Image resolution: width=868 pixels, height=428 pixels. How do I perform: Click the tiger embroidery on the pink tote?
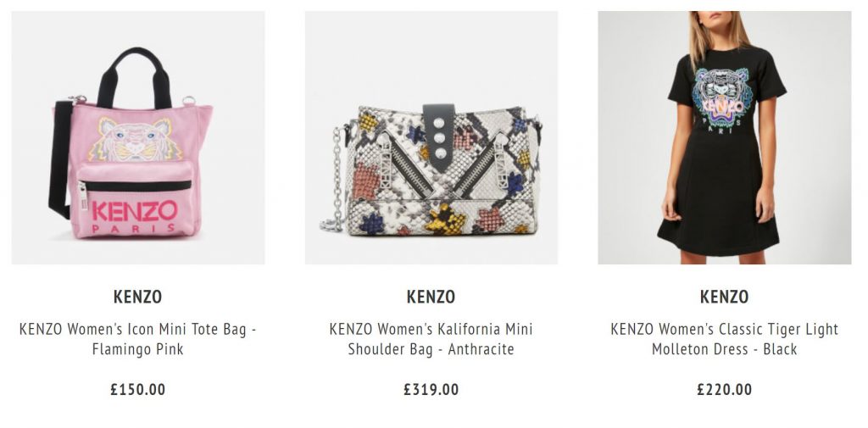[136, 139]
